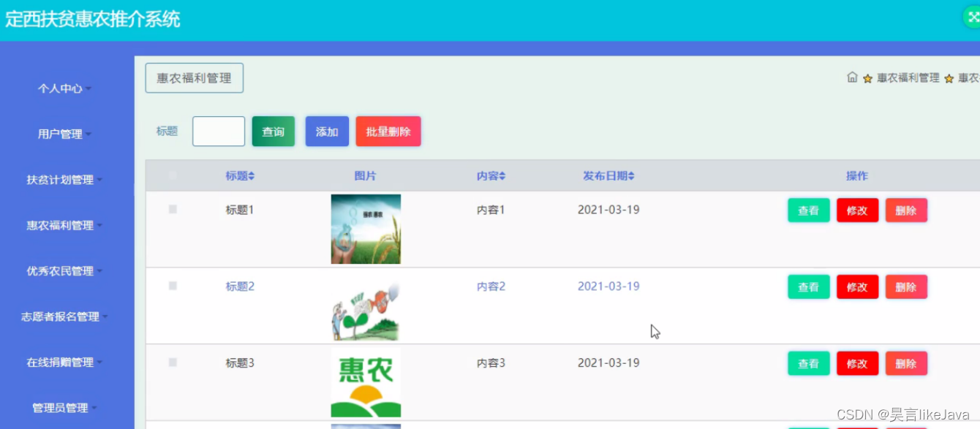980x429 pixels.
Task: Toggle the select-all checkbox in table header
Action: pyautogui.click(x=173, y=175)
